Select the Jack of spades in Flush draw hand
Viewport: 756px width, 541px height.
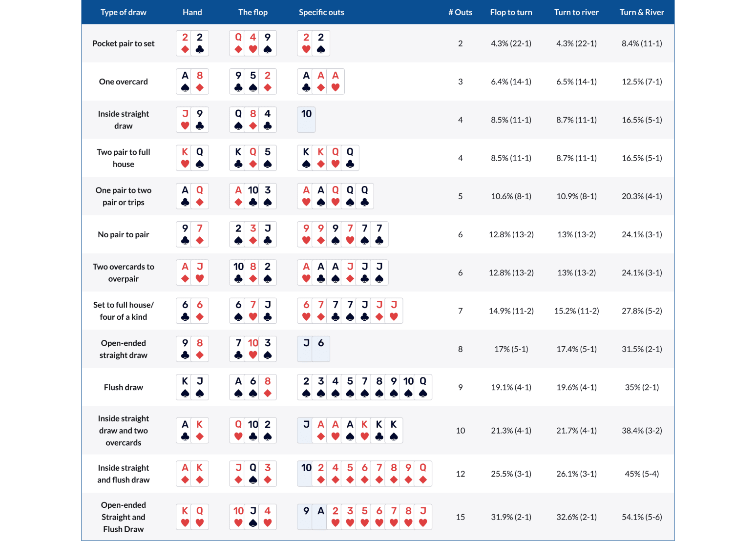click(x=200, y=387)
